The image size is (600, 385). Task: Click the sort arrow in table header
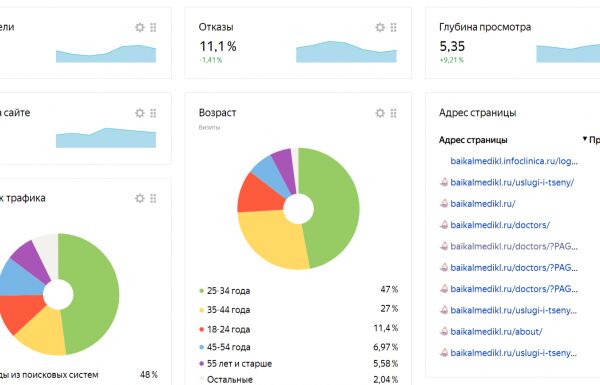pyautogui.click(x=585, y=139)
